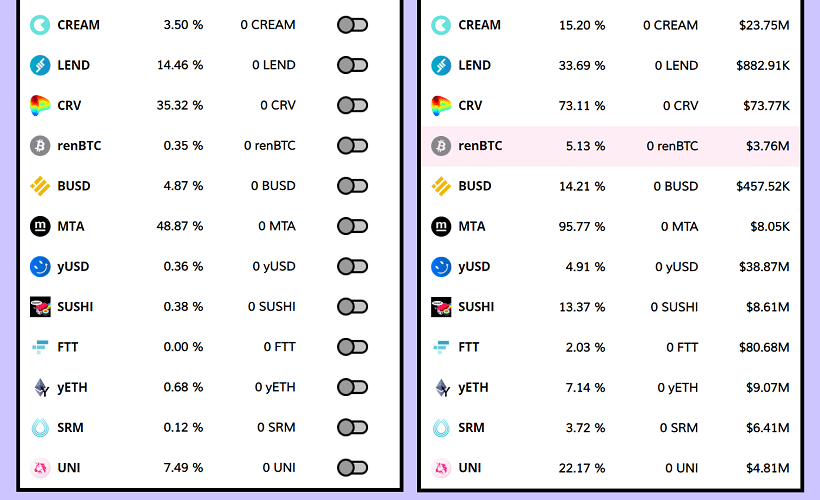The width and height of the screenshot is (820, 500).
Task: Enable FTT collateral toggle
Action: [352, 347]
